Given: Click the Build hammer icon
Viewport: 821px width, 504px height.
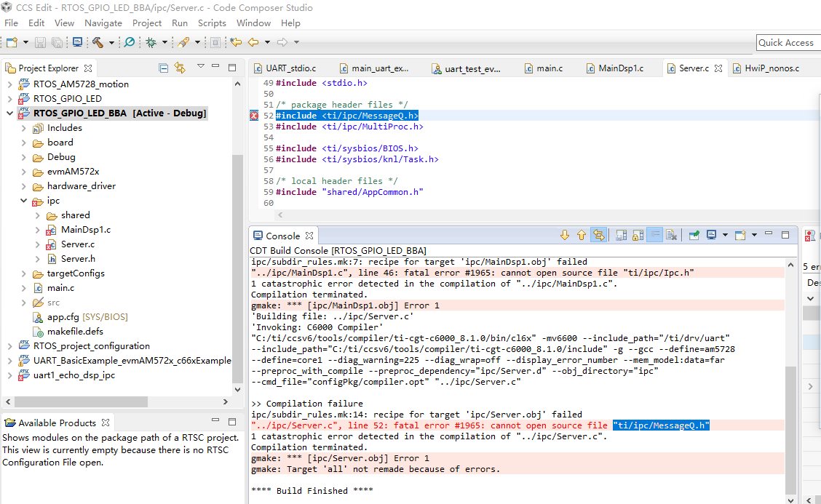Looking at the screenshot, I should [x=98, y=42].
